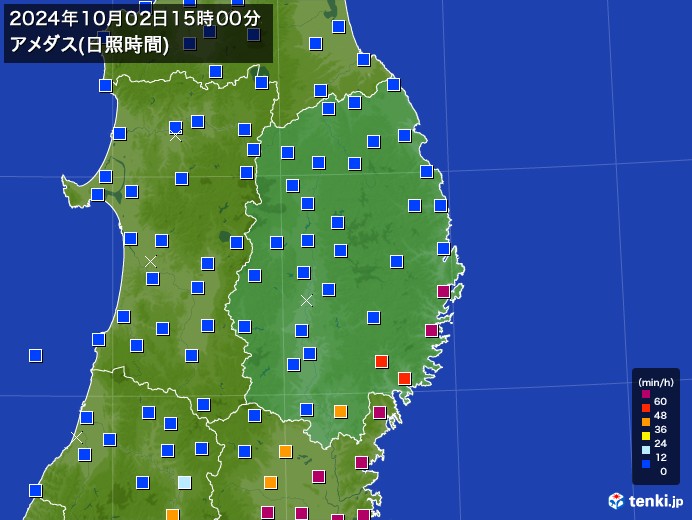
Task: Click the "24" value in the legend
Action: click(x=660, y=443)
